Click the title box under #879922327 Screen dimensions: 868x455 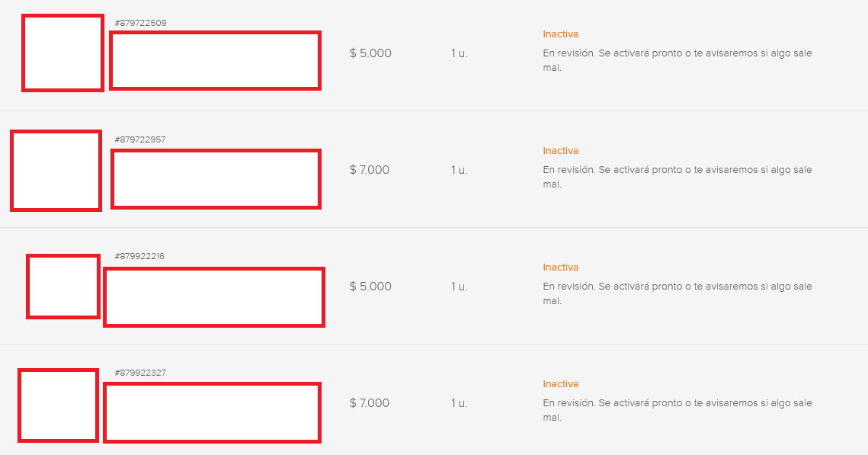[213, 412]
